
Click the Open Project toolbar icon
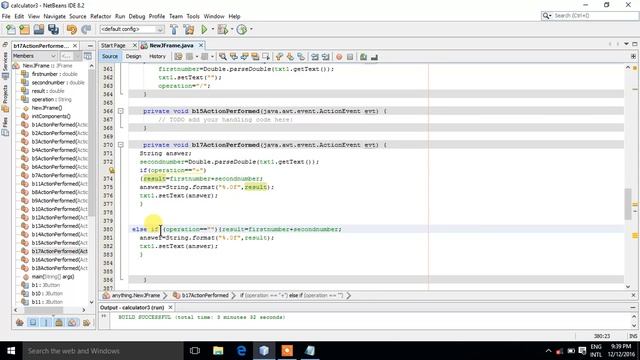pyautogui.click(x=39, y=29)
